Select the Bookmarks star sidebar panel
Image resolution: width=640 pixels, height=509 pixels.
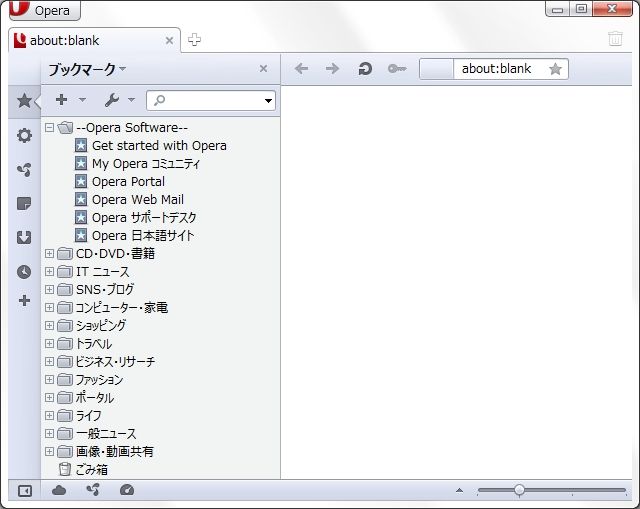(x=24, y=100)
